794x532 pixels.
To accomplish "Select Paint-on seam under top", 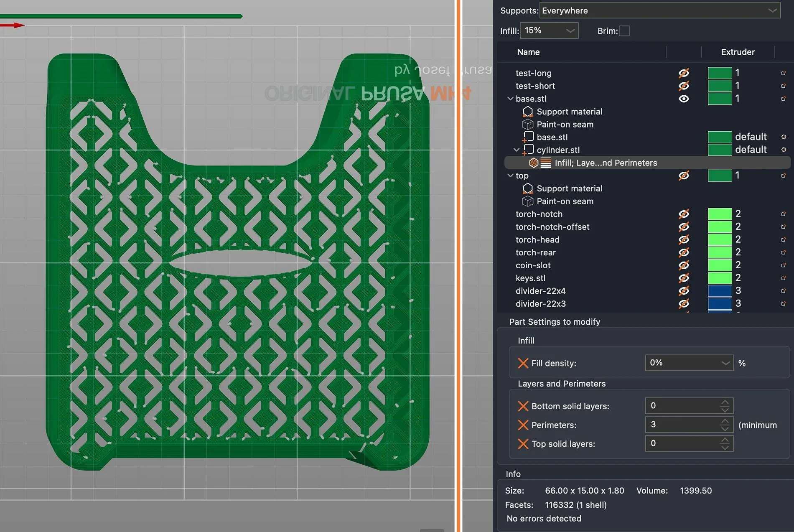I will [x=565, y=201].
